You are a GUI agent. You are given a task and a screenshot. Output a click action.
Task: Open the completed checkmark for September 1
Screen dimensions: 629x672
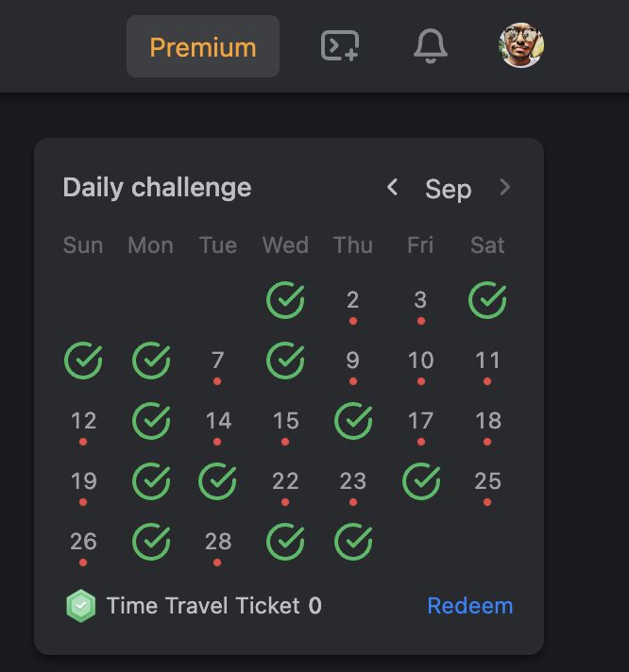coord(285,300)
